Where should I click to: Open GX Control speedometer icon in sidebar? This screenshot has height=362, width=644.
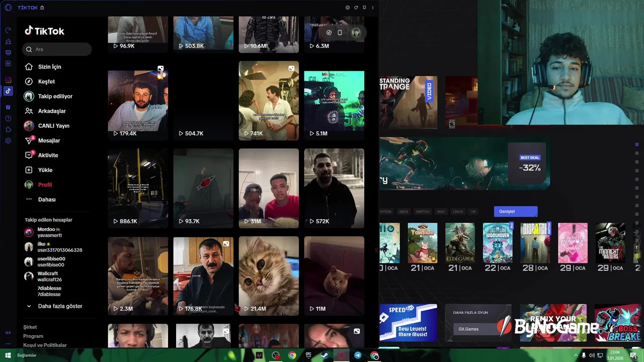8,31
